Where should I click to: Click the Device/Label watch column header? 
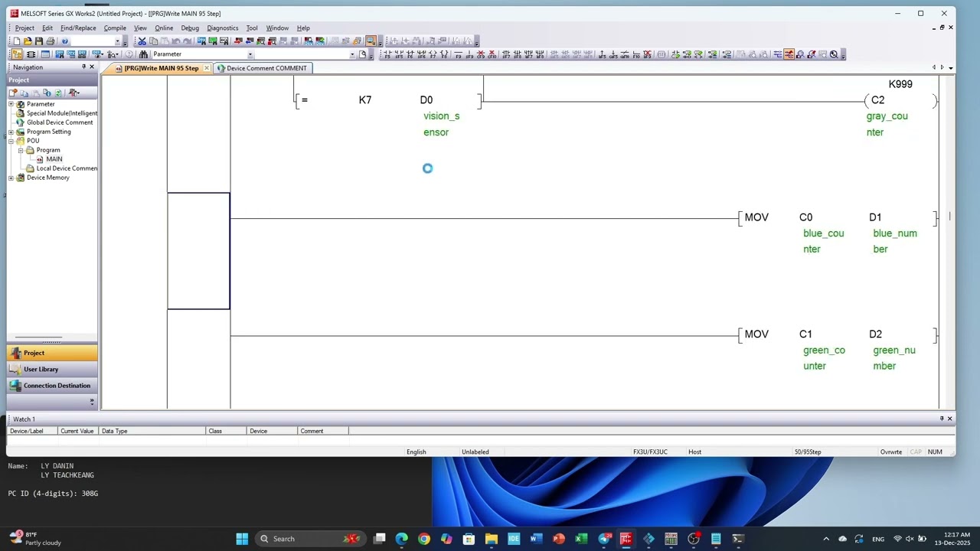[31, 431]
